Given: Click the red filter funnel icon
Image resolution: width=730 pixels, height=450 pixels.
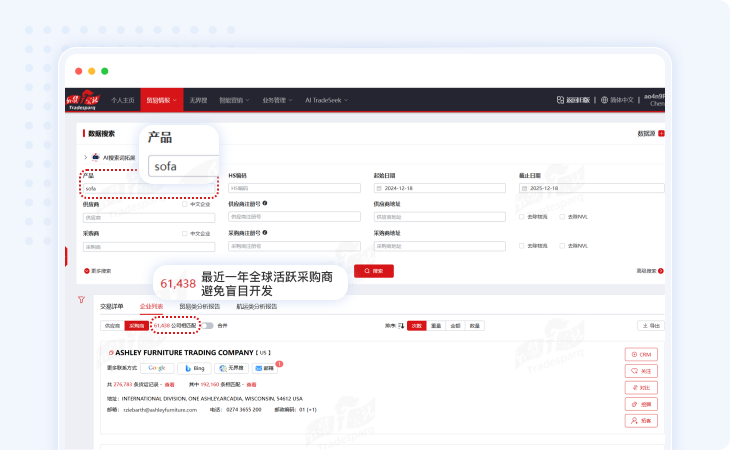Looking at the screenshot, I should (80, 300).
